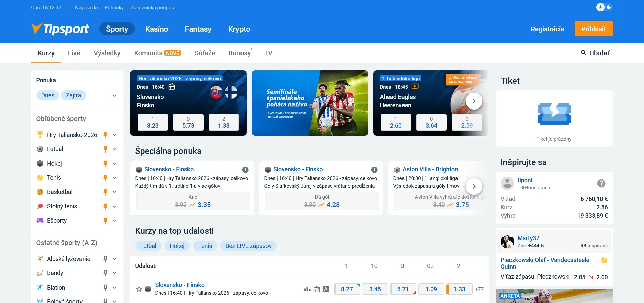
Task: Unpin Futbal from favorite sports
Action: (x=105, y=149)
